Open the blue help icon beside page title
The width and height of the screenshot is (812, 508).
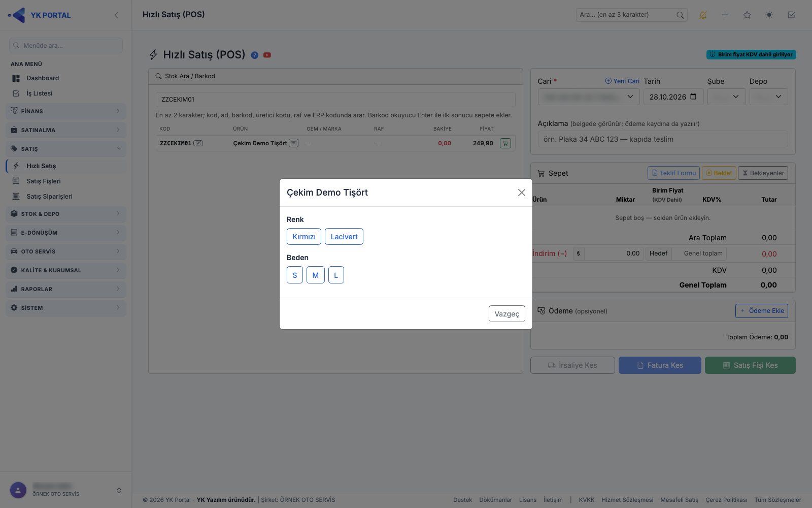tap(255, 55)
